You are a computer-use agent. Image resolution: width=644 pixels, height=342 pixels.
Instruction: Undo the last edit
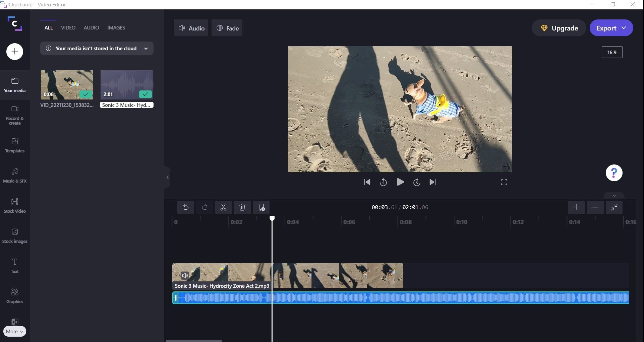[186, 207]
